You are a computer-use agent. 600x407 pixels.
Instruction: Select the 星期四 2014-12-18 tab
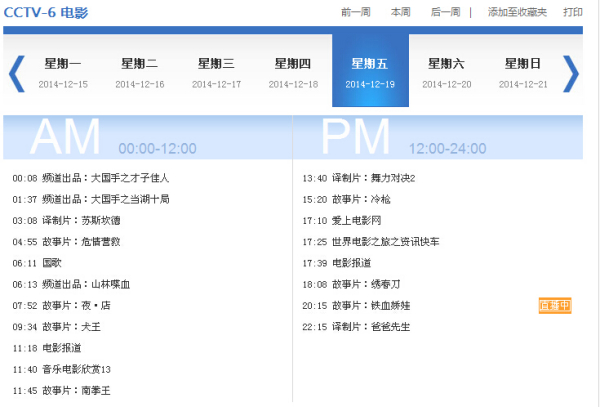293,73
